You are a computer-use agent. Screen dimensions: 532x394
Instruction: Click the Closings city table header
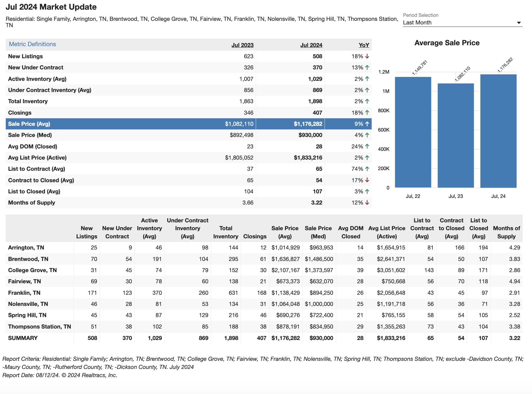[255, 236]
